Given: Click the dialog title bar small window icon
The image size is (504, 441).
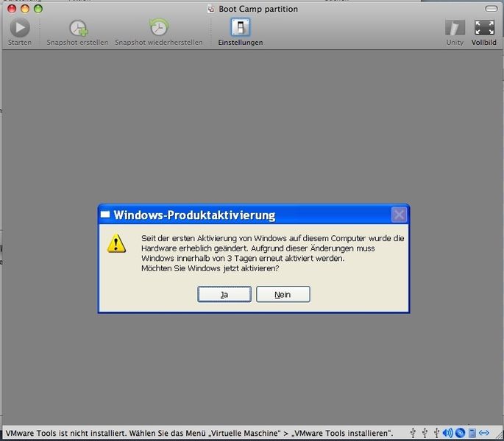Looking at the screenshot, I should click(x=105, y=215).
